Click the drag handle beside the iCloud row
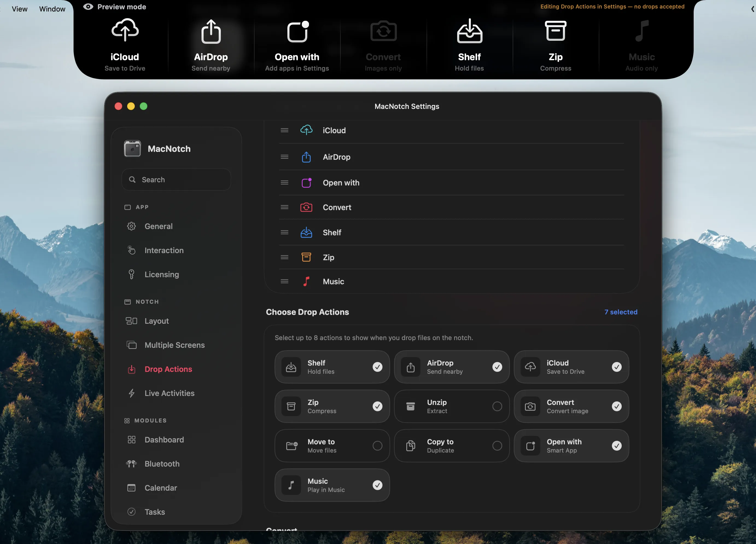 click(x=284, y=131)
